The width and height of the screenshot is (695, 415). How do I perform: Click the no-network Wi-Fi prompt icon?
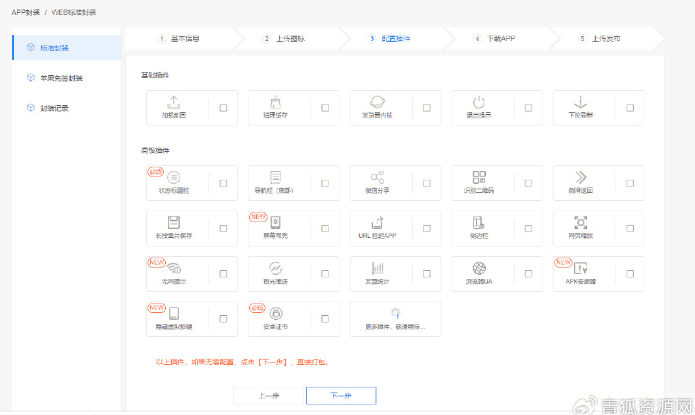[173, 268]
